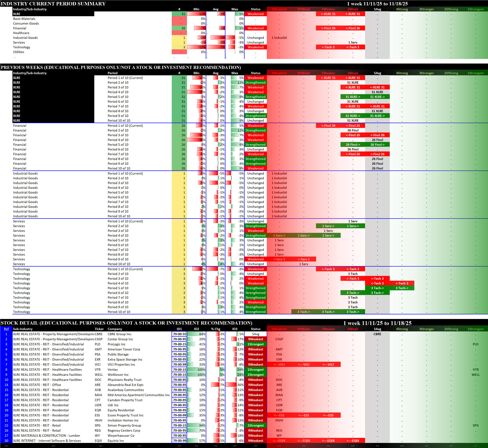Click the 1Strongest status cell for PLD

255,344
